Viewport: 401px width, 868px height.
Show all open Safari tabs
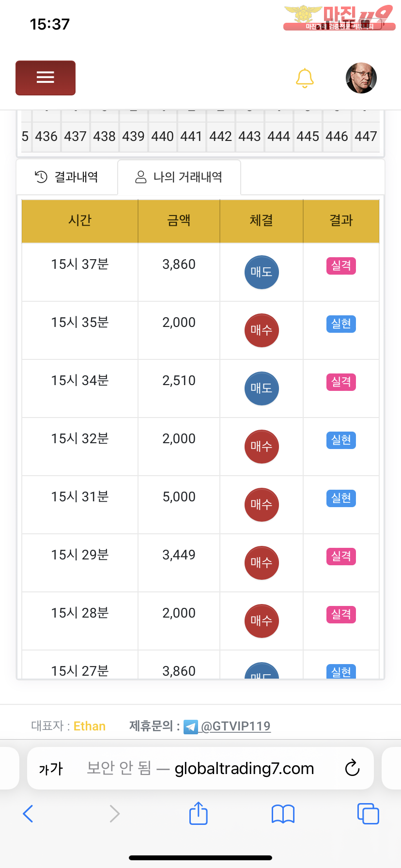click(x=368, y=814)
